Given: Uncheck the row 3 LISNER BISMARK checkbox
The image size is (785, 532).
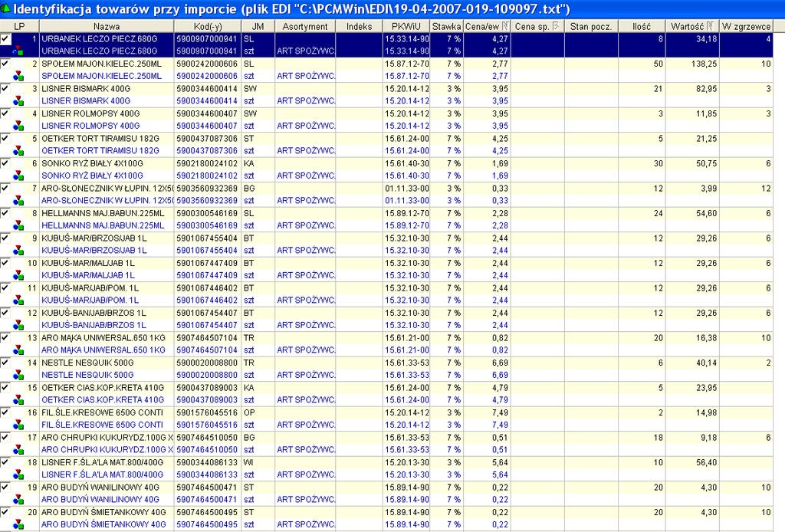Looking at the screenshot, I should pos(5,89).
